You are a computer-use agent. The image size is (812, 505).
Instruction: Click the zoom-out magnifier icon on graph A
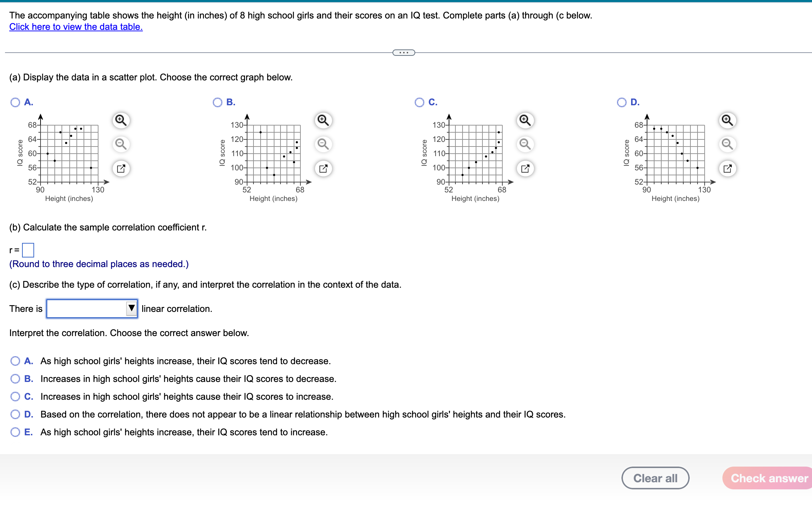121,144
